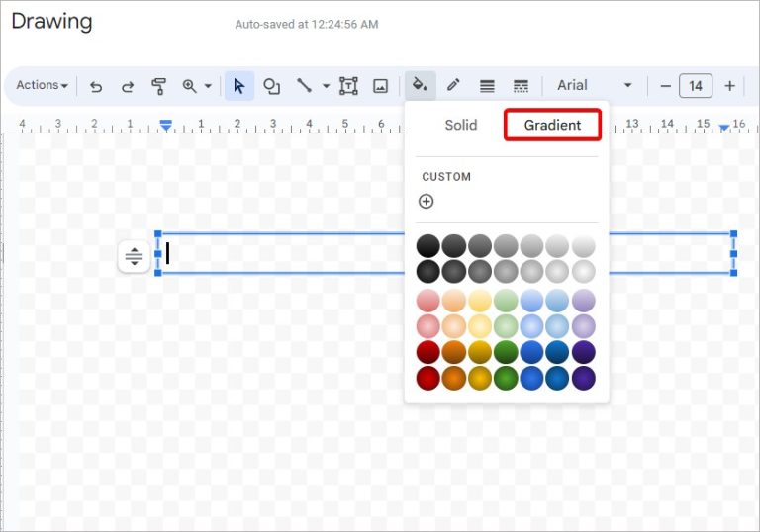Click the font size field showing 14
760x532 pixels.
coord(696,86)
